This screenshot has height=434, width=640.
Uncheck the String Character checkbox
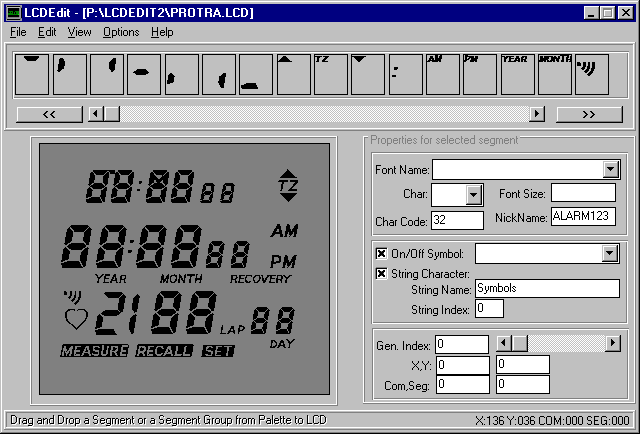[381, 273]
